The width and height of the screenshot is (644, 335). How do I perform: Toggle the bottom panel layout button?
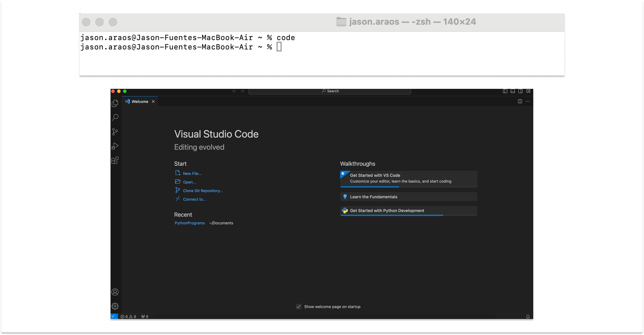[513, 91]
